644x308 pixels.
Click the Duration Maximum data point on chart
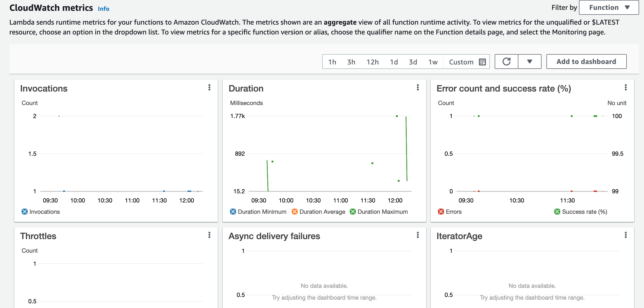coord(397,116)
